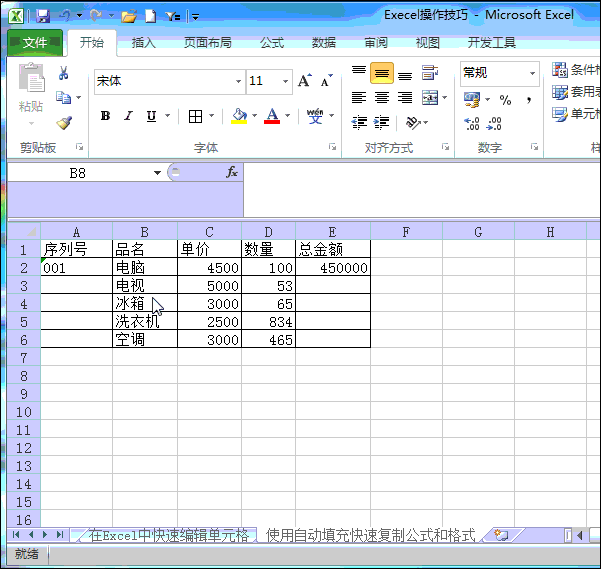Click inside the B8 Name Box
The width and height of the screenshot is (601, 569).
point(77,173)
